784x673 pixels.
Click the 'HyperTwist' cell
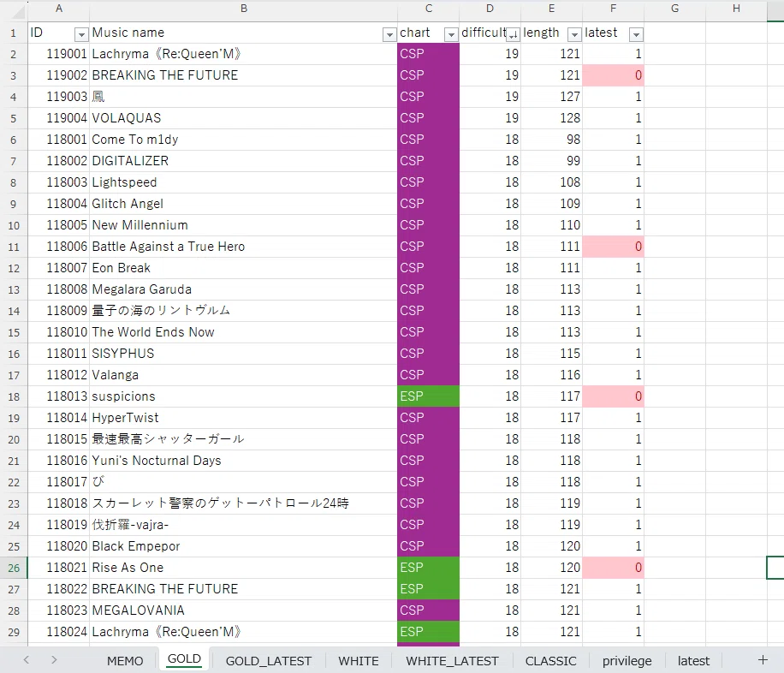coord(243,418)
